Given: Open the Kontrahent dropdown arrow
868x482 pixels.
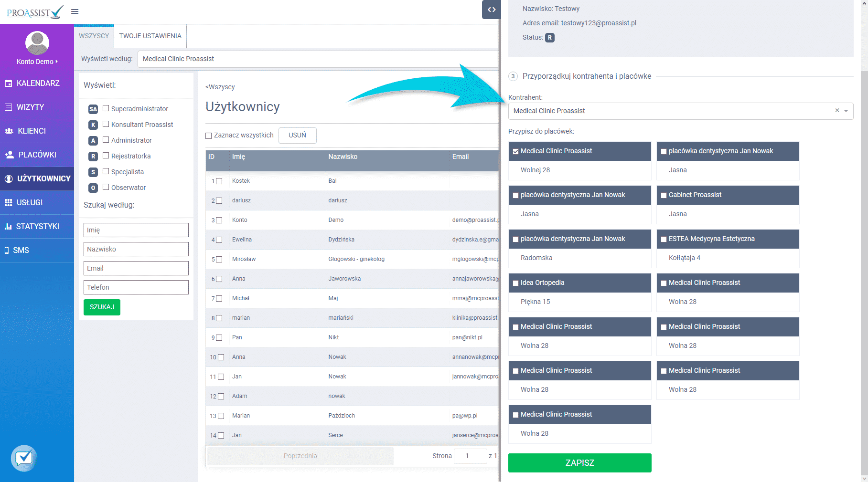Looking at the screenshot, I should point(846,111).
